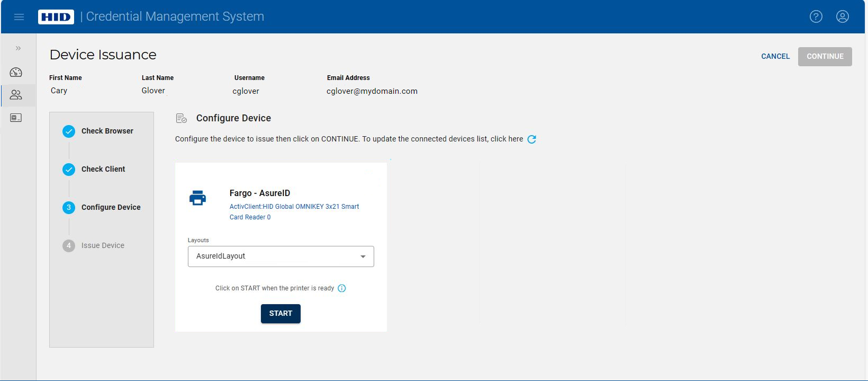Open the dashboard gauge sidebar icon
Viewport: 868px width, 381px height.
(16, 72)
